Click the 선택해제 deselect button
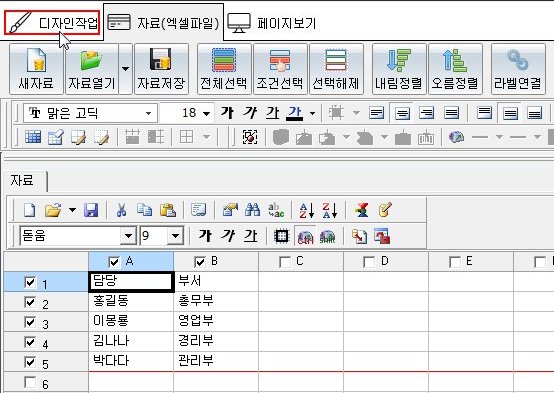This screenshot has height=393, width=554. 336,69
